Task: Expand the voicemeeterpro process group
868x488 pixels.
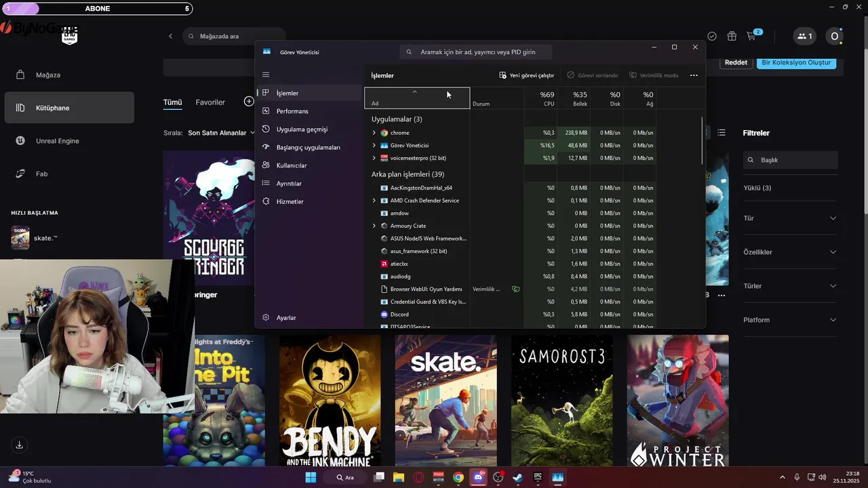Action: 374,158
